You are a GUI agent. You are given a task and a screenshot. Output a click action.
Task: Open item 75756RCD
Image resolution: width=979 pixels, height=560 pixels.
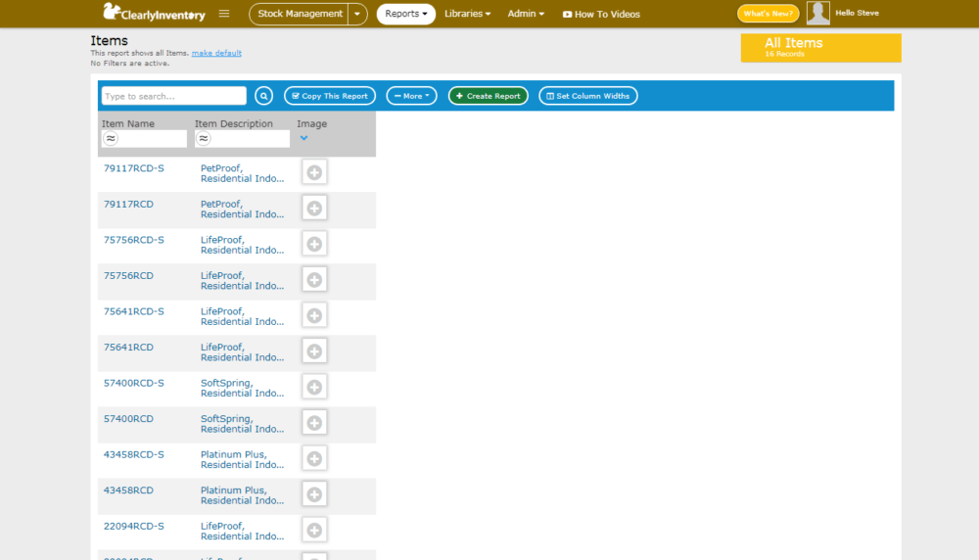coord(128,276)
